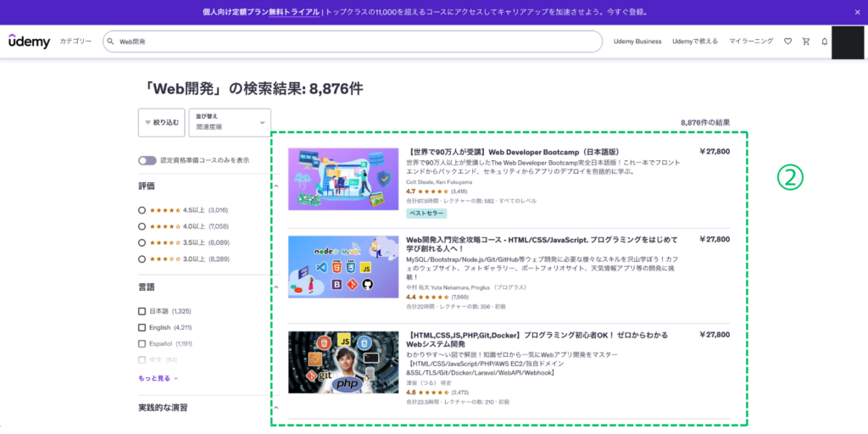Open Web Developer Bootcamp course thumbnail
The width and height of the screenshot is (868, 434).
pos(343,179)
